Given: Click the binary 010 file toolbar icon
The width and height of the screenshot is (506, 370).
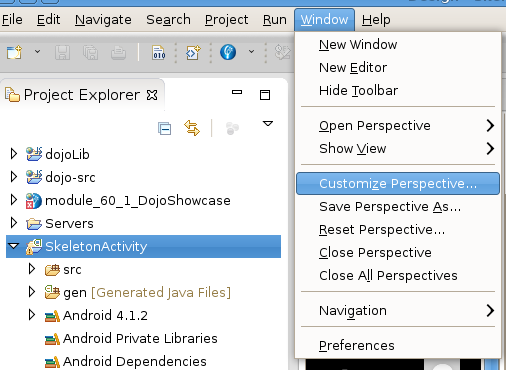Looking at the screenshot, I should 159,52.
